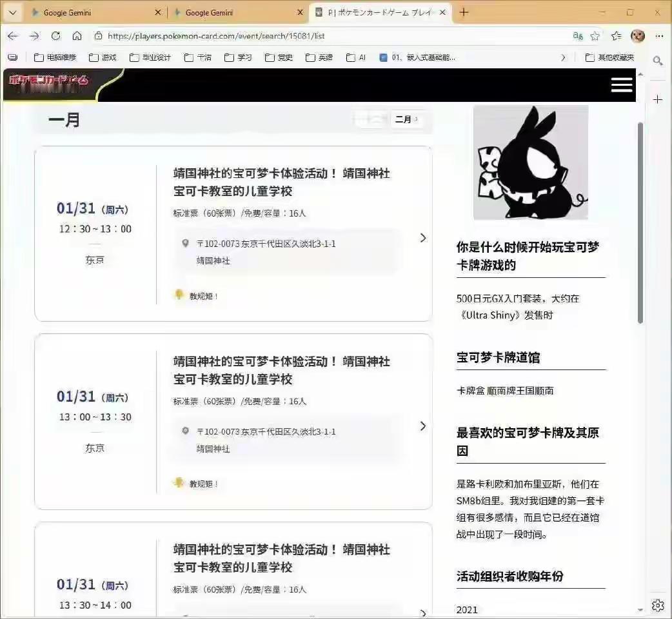Switch to the first Google Gemini tab
672x619 pixels.
tap(90, 12)
